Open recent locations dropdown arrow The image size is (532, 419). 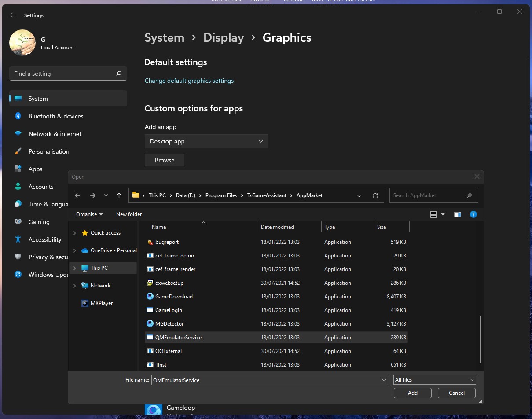106,195
